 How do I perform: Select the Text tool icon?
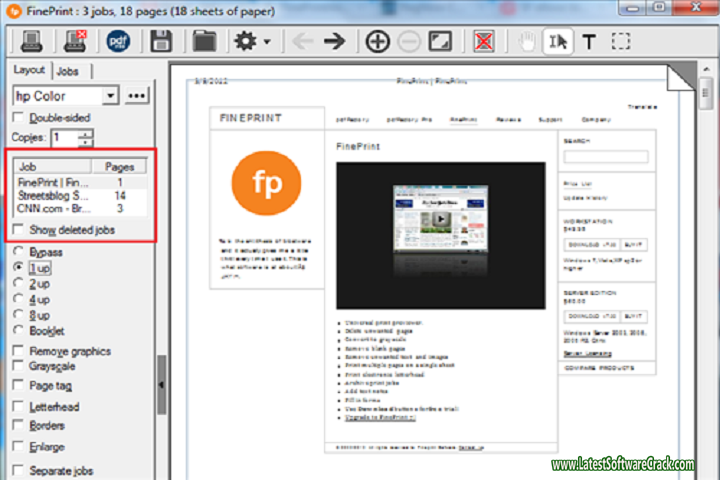(588, 41)
